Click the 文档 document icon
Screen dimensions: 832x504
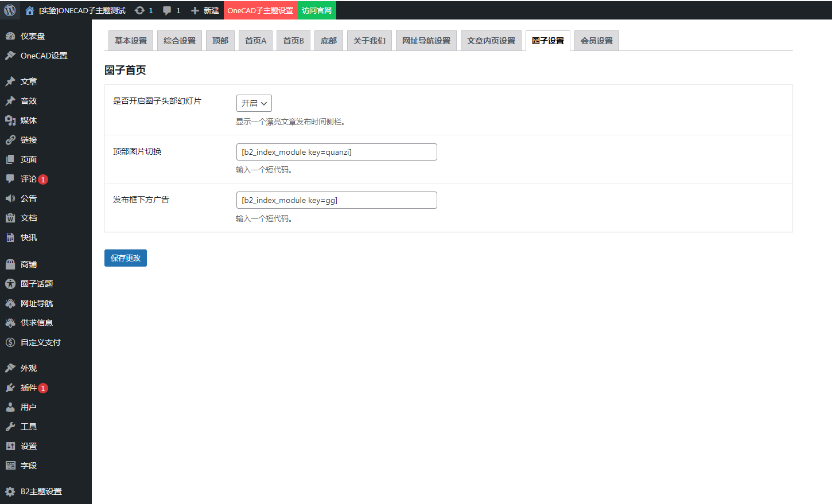pos(10,218)
